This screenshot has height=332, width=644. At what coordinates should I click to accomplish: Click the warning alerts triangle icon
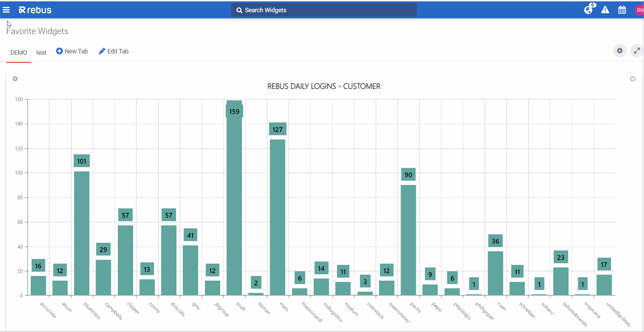pos(605,10)
